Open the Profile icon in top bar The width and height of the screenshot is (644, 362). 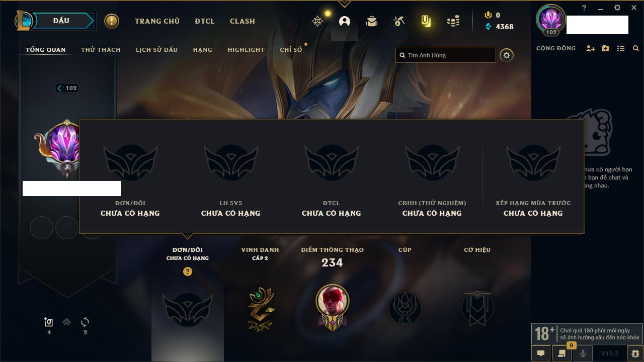pos(345,21)
